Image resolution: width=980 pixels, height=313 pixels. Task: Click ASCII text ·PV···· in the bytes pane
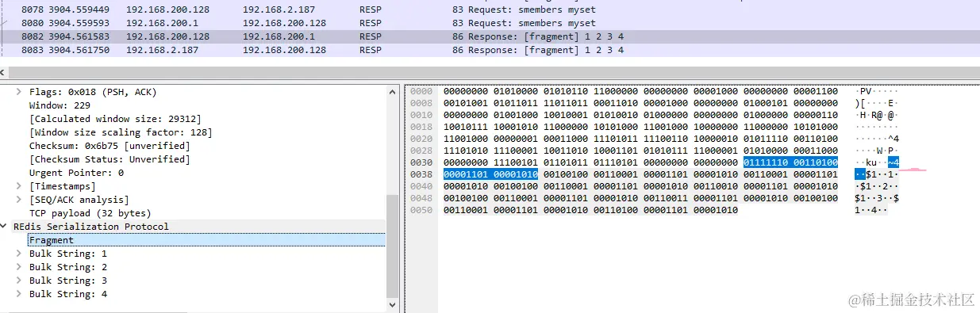pyautogui.click(x=876, y=92)
